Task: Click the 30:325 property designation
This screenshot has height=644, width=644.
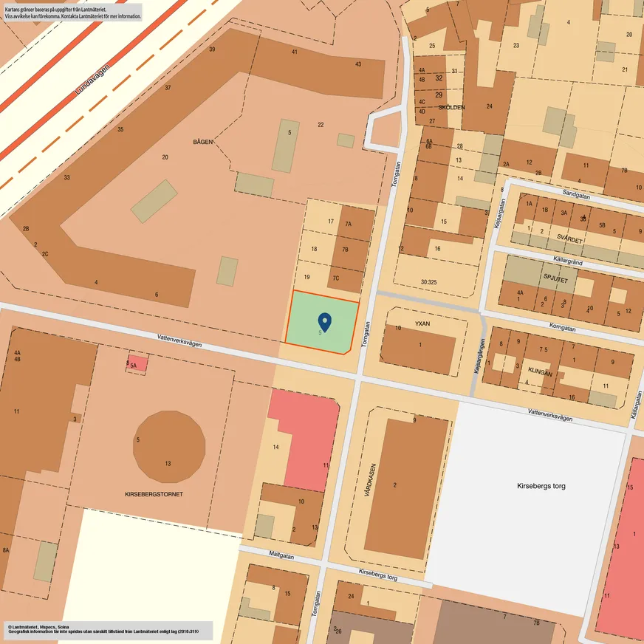Action: pyautogui.click(x=428, y=282)
